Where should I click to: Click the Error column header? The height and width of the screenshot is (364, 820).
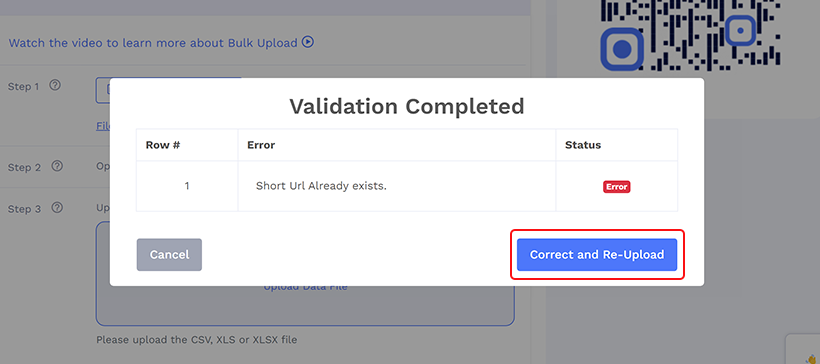point(261,145)
